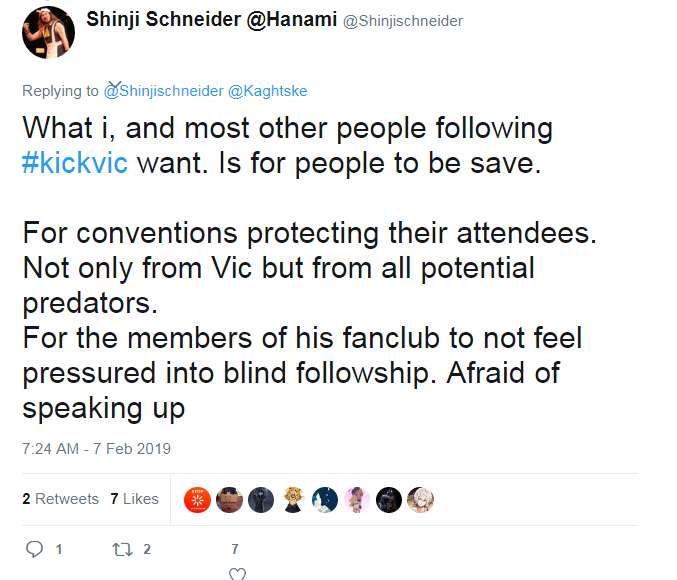The width and height of the screenshot is (677, 580).
Task: Open the #kickvic hashtag link
Action: tap(75, 163)
